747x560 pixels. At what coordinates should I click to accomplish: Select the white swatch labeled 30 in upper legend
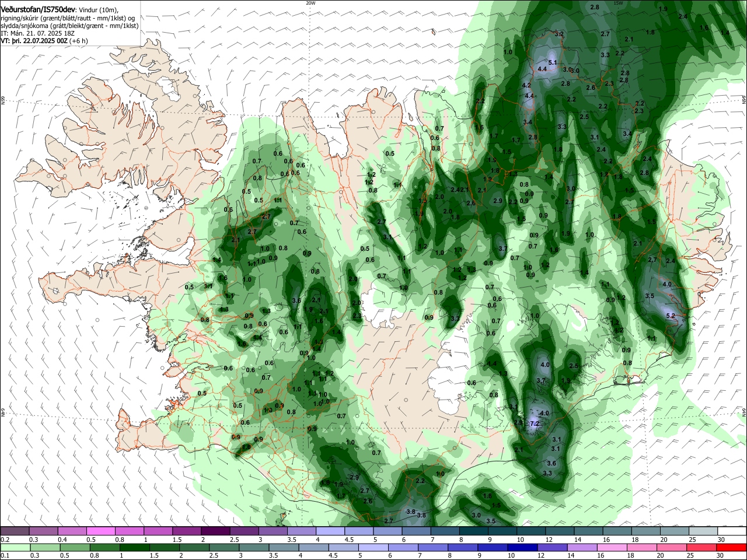(732, 531)
